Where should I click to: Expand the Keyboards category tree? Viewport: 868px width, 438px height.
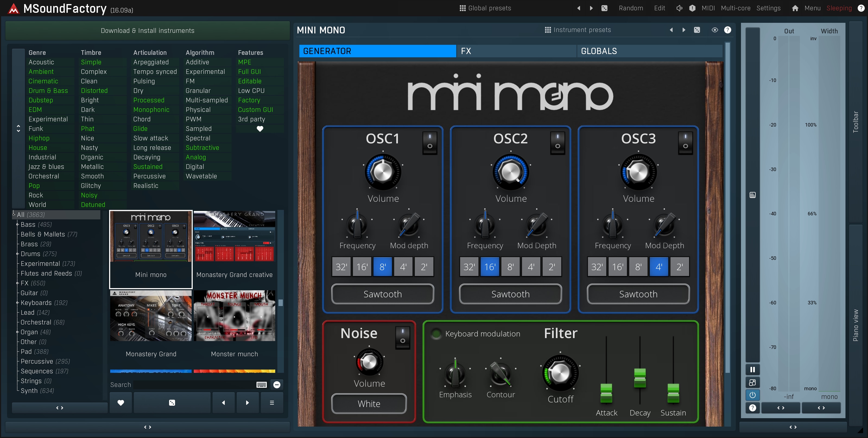[17, 303]
